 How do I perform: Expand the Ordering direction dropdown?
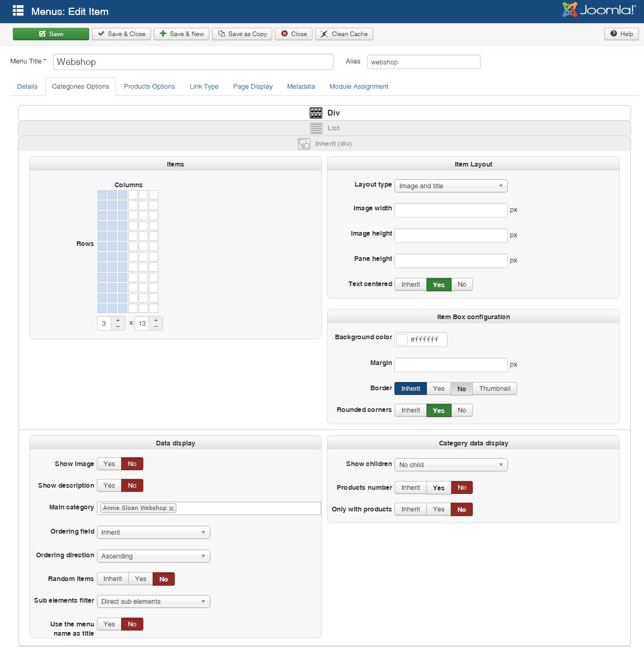pos(154,556)
